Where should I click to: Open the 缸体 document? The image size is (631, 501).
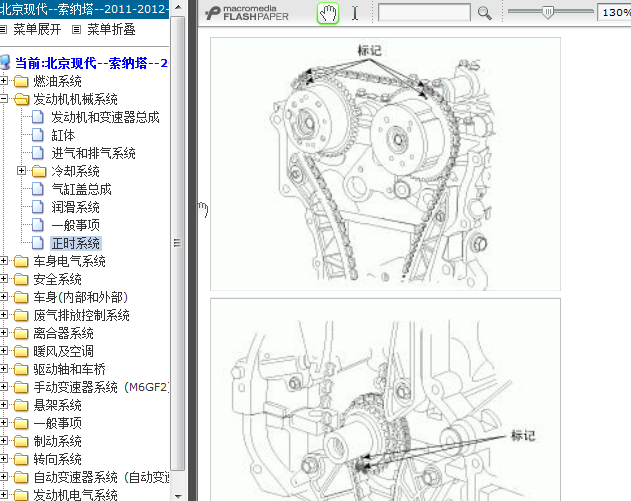(x=63, y=135)
